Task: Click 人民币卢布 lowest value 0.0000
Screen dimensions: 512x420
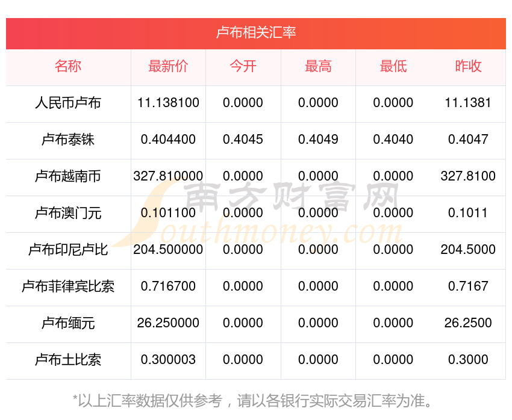Action: 393,103
